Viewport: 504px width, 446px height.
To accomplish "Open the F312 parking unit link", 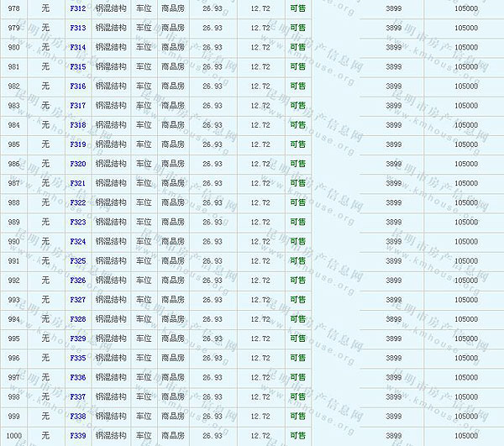I will pyautogui.click(x=78, y=8).
